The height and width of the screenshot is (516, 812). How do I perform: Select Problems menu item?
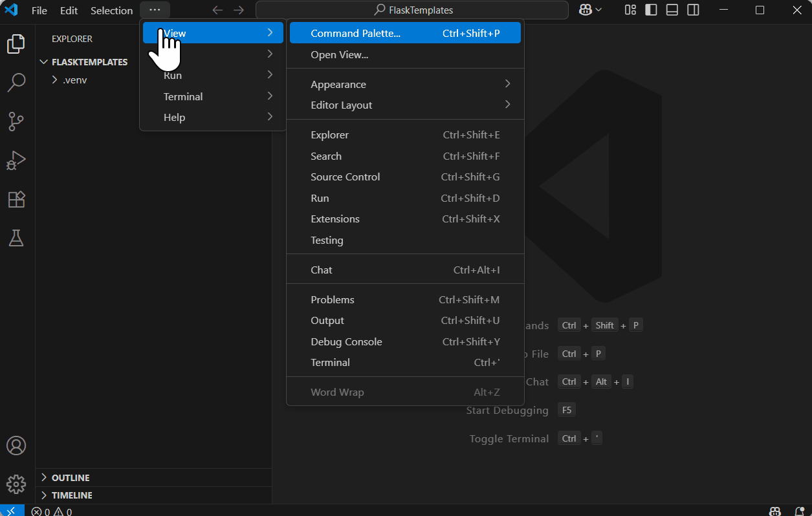(405, 299)
